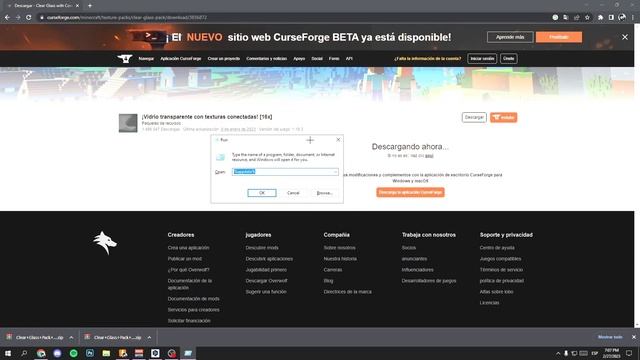Click the Vidrio transparente project title
The height and width of the screenshot is (360, 640).
[207, 117]
